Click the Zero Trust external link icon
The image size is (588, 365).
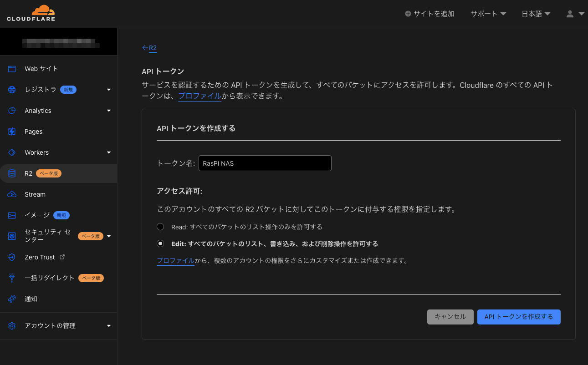coord(62,257)
